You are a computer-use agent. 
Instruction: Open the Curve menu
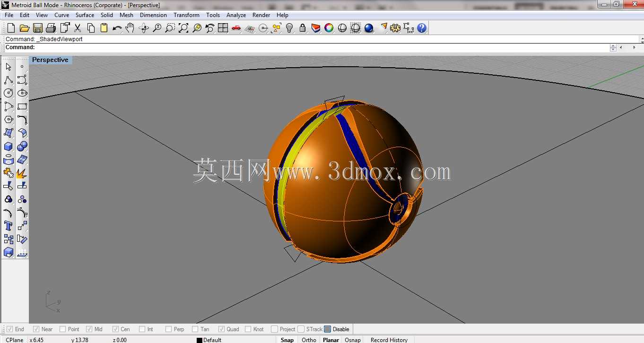61,15
